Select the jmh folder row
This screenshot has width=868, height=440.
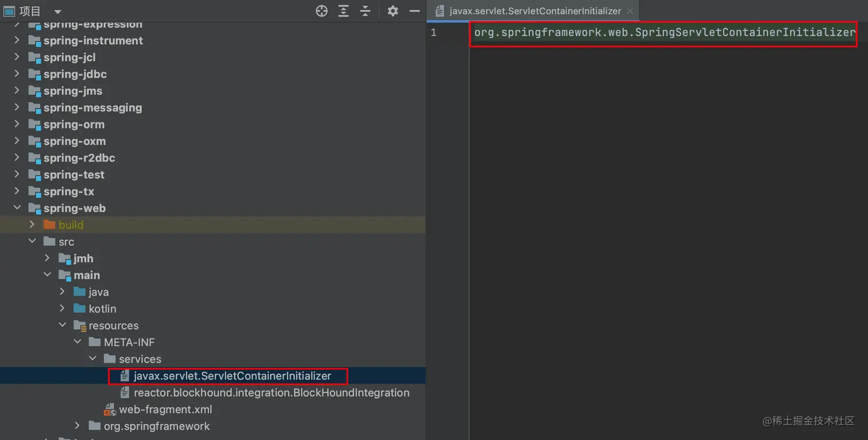[212, 258]
